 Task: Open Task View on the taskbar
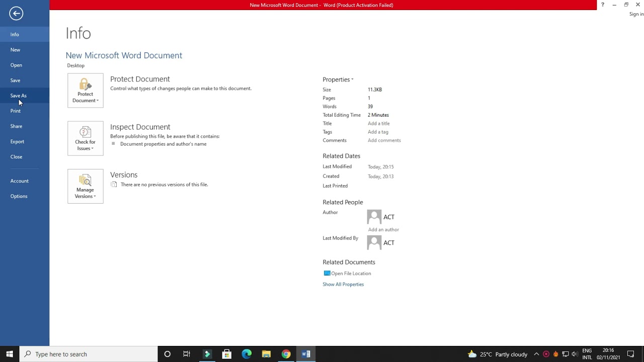click(x=187, y=354)
